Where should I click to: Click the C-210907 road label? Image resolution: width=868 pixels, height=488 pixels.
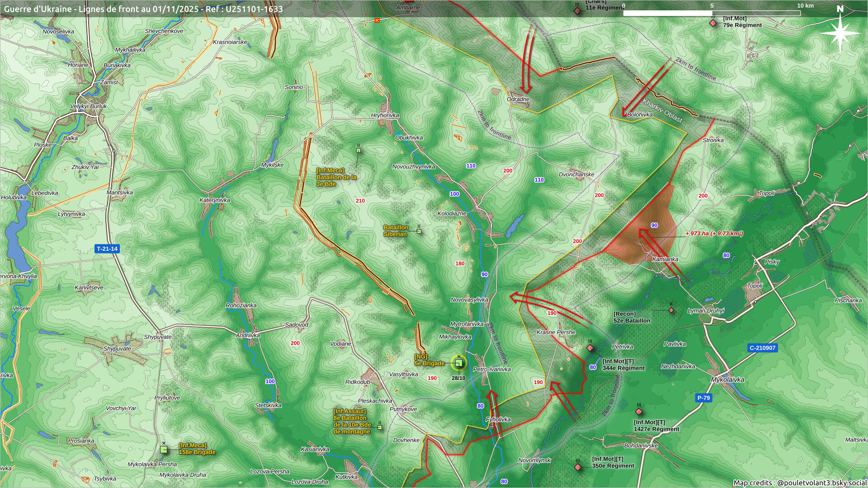point(762,348)
